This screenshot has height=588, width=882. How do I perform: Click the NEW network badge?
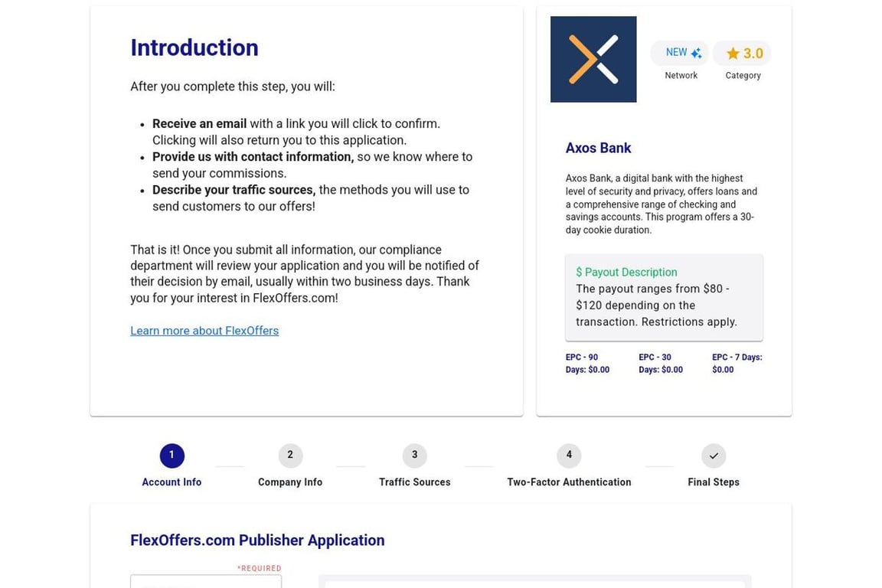680,53
